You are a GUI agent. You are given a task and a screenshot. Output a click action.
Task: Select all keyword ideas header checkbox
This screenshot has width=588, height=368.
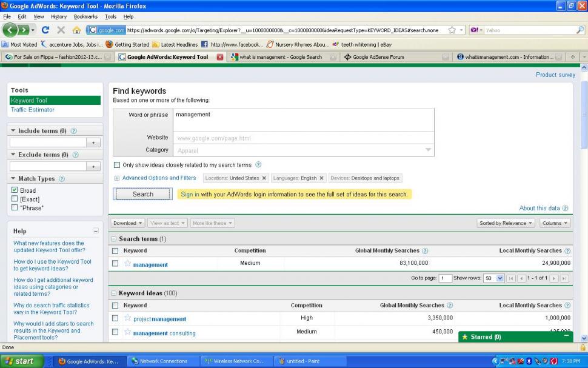pyautogui.click(x=115, y=306)
